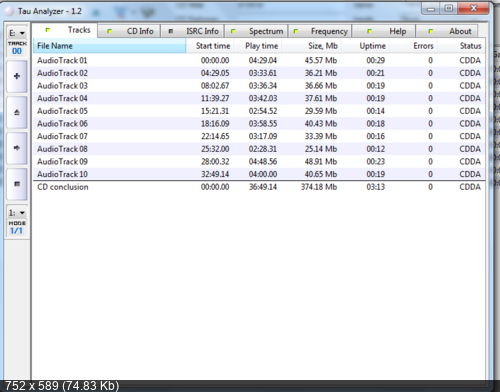This screenshot has width=500, height=392.
Task: Sort by File Name column header
Action: tap(110, 46)
